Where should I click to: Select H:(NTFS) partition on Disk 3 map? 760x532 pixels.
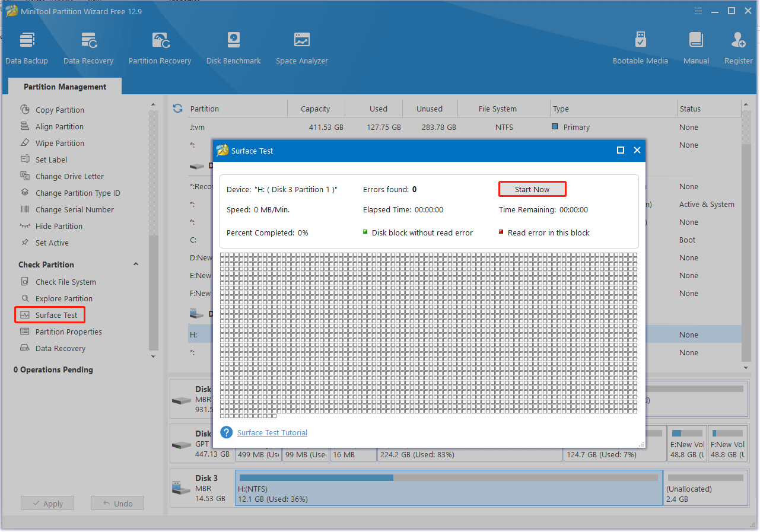point(449,487)
